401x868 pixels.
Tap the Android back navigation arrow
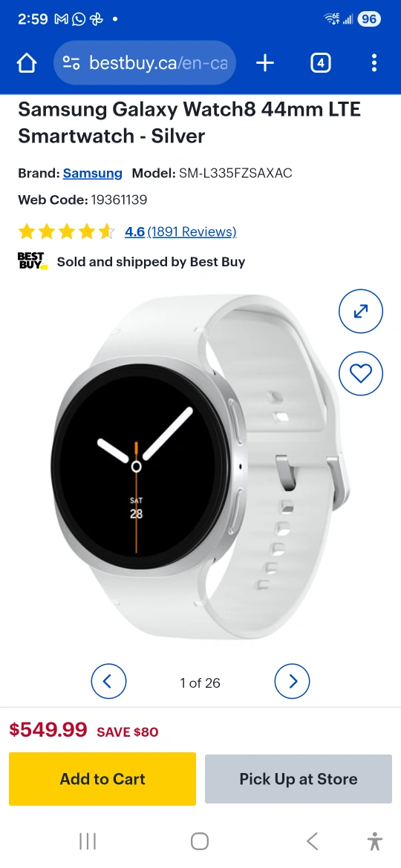click(313, 841)
